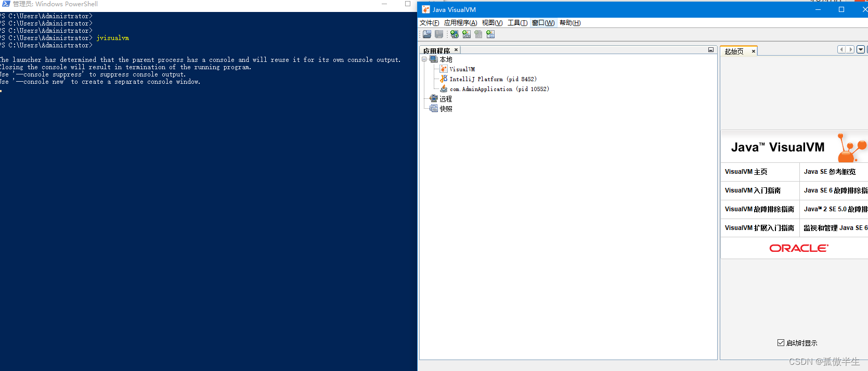Click the Java VisualVM title bar logo
This screenshot has width=868, height=371.
[426, 9]
